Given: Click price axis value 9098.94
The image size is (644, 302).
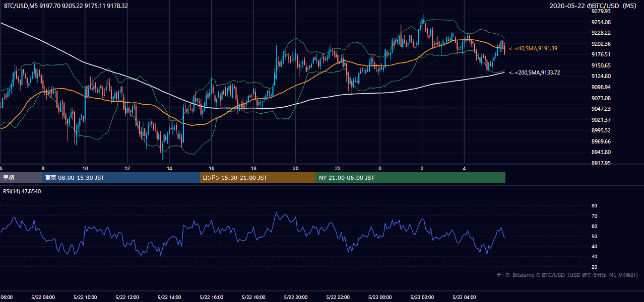Looking at the screenshot, I should click(601, 87).
